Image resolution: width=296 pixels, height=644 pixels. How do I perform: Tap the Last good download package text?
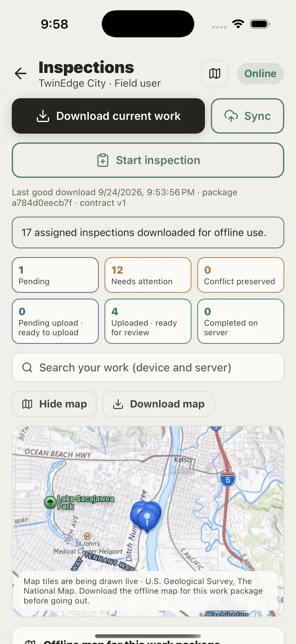pos(124,197)
